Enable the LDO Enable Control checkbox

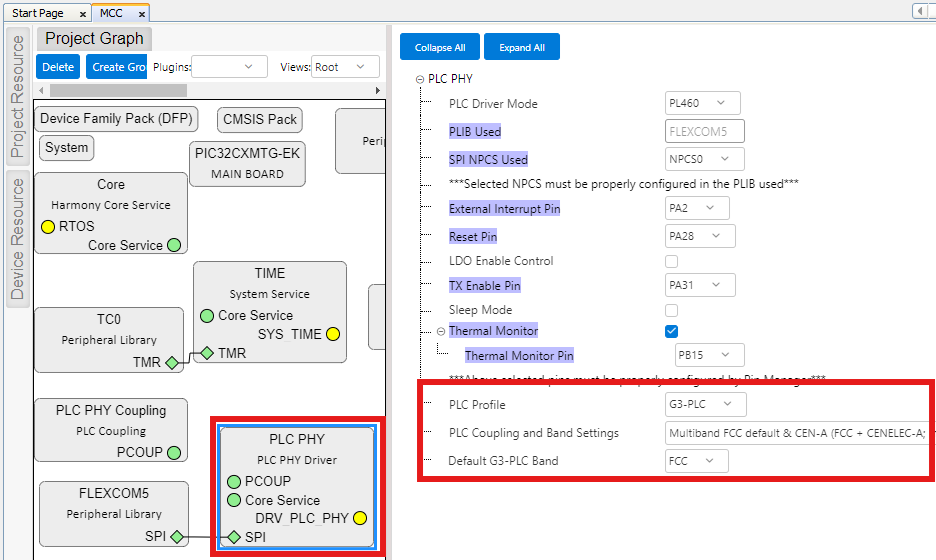pos(672,261)
